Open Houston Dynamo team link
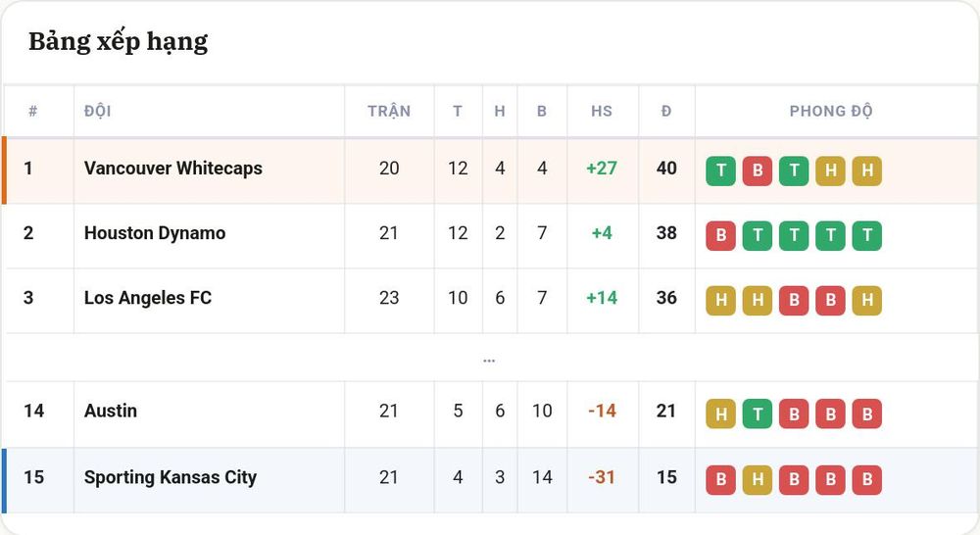This screenshot has width=980, height=535. pos(155,233)
